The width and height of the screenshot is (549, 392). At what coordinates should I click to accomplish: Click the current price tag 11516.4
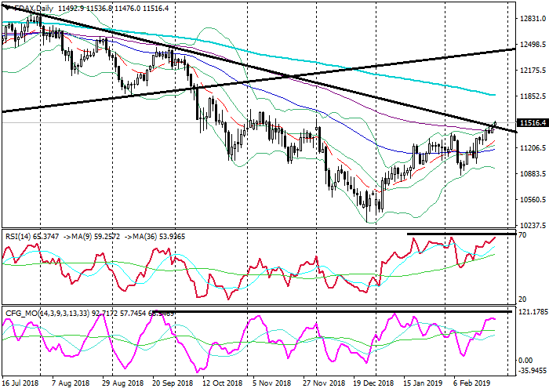tap(533, 123)
